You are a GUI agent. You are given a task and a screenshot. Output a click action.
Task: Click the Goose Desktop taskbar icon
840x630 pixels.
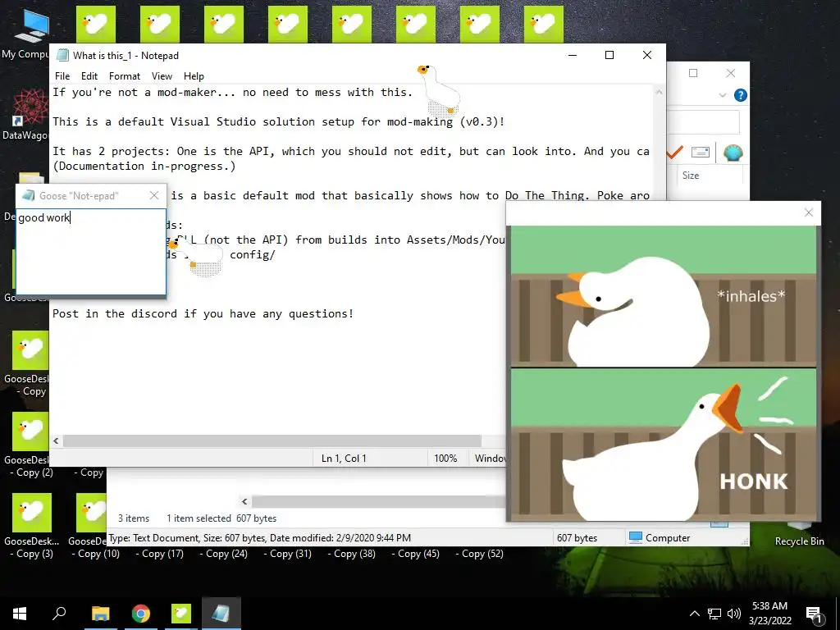[180, 614]
